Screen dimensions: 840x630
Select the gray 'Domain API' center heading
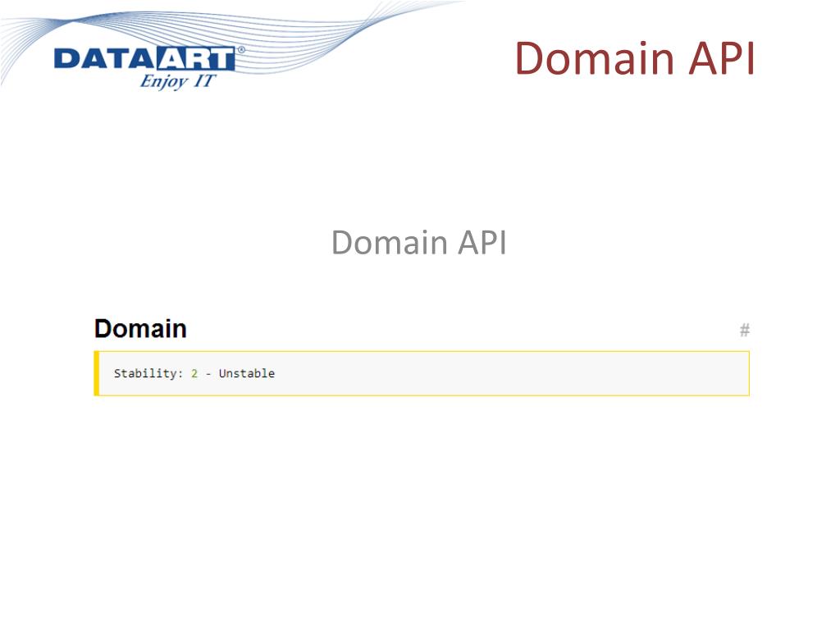(x=419, y=243)
